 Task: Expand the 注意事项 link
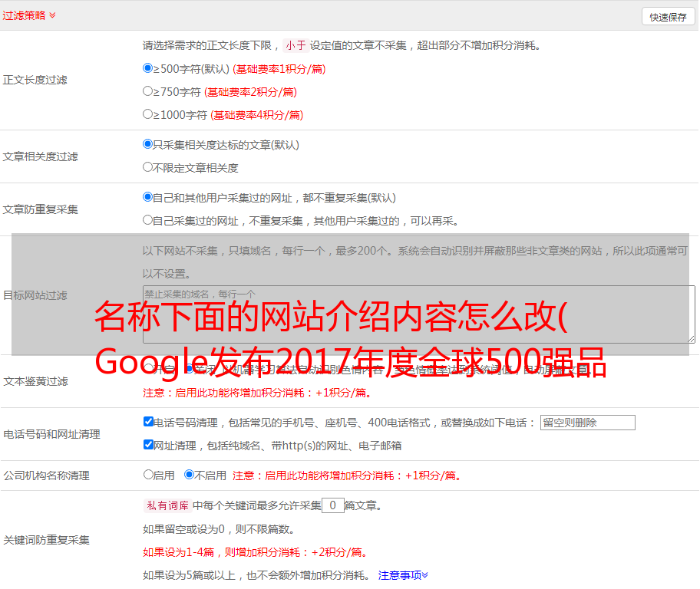pos(403,575)
